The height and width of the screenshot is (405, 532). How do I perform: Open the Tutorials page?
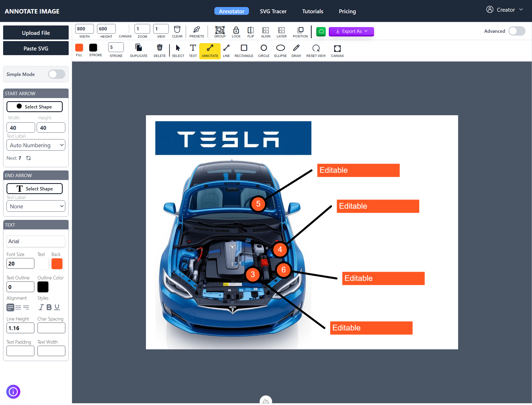pos(313,11)
